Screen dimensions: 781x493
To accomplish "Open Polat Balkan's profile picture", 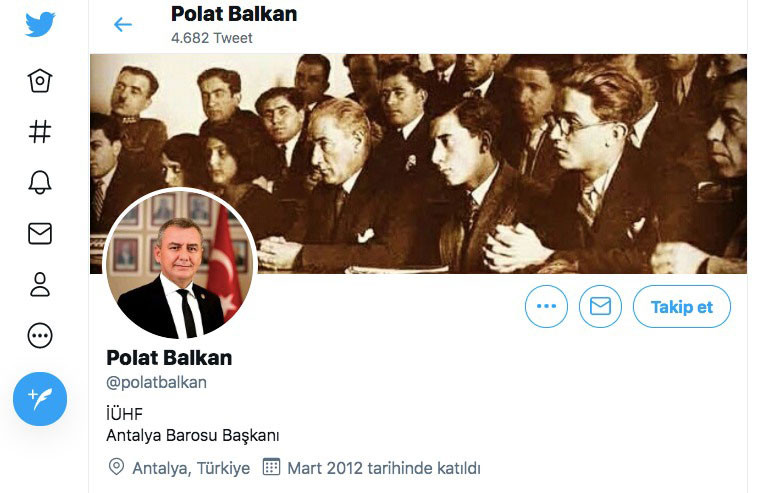I will coord(180,264).
